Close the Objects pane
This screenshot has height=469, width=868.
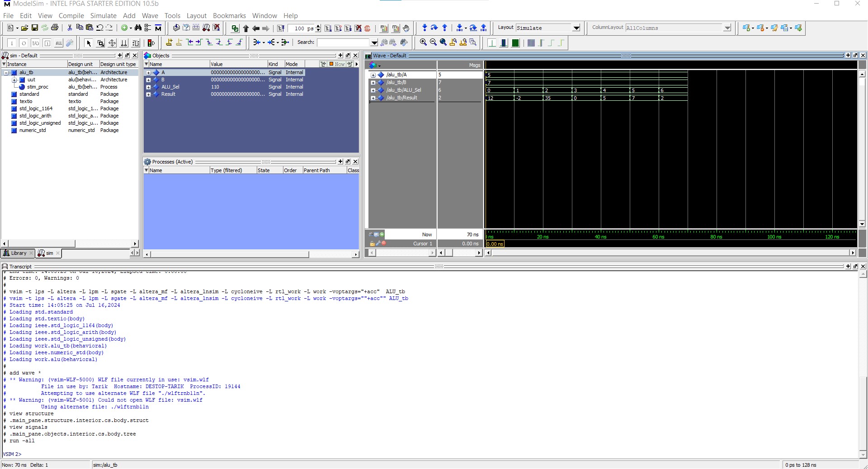(355, 56)
